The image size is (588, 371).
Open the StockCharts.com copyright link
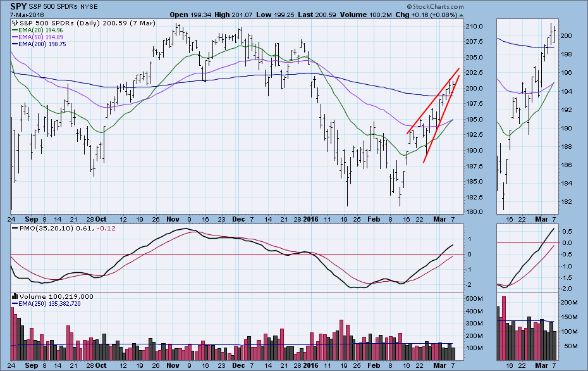(435, 7)
